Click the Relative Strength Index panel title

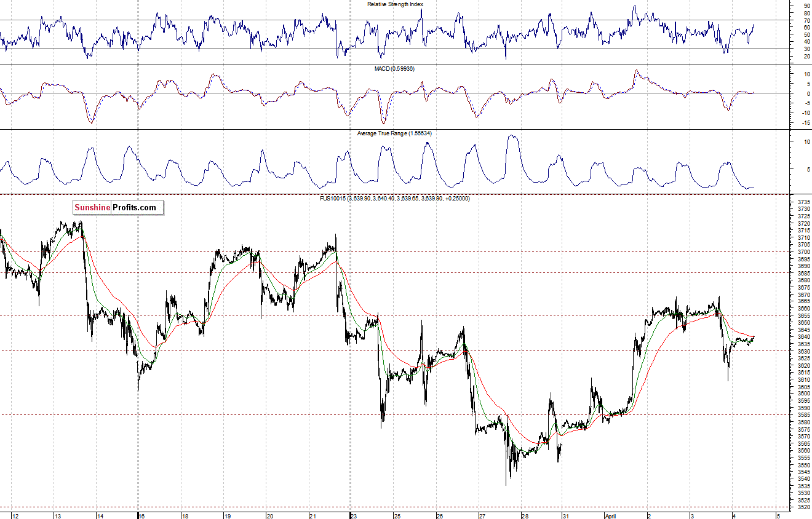pyautogui.click(x=395, y=4)
